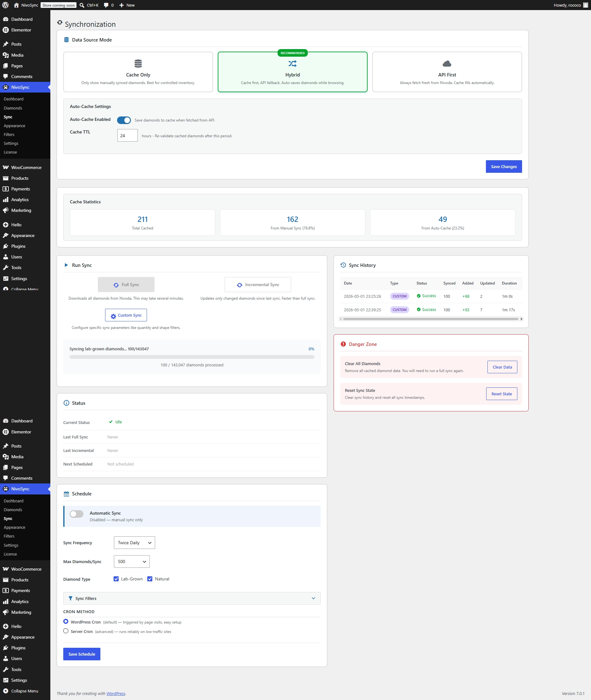Click the calendar icon beside Schedule heading
The width and height of the screenshot is (591, 700).
(66, 494)
